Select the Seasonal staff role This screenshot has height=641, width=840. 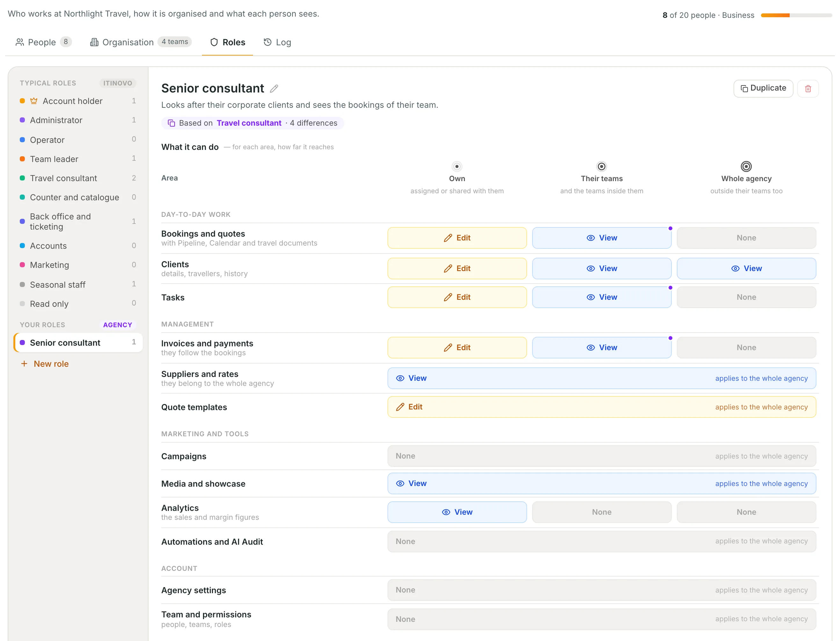[78, 284]
